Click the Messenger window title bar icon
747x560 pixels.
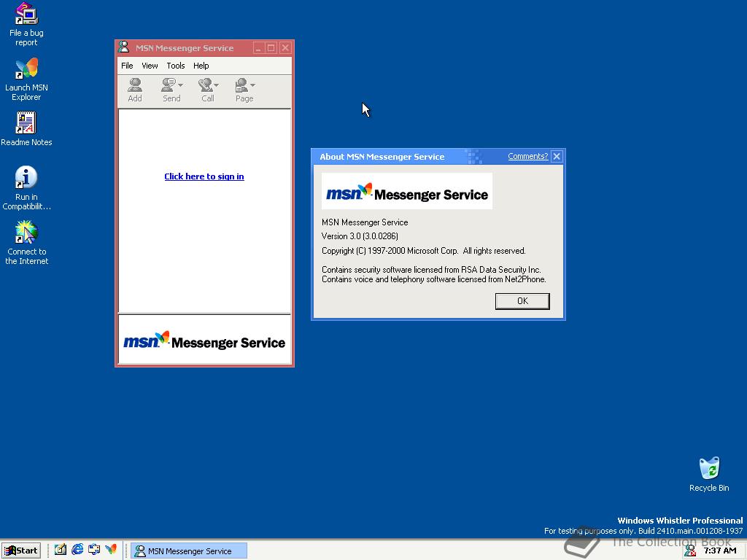tap(124, 47)
